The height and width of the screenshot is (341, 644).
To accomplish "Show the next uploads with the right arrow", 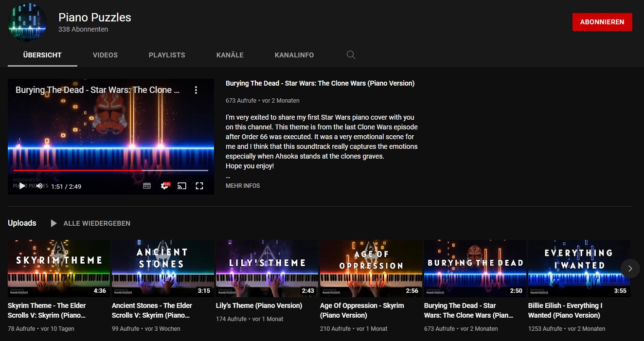I will 630,269.
